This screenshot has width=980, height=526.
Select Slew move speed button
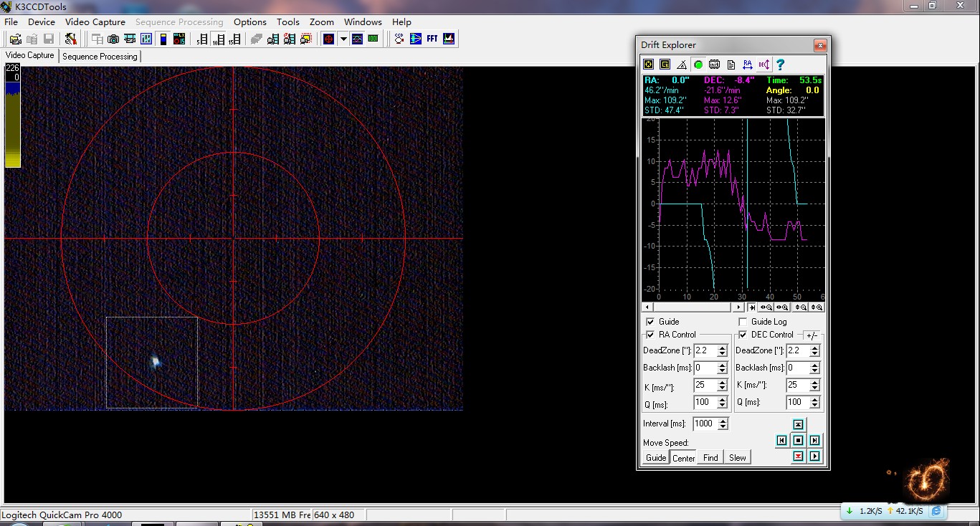coord(737,457)
